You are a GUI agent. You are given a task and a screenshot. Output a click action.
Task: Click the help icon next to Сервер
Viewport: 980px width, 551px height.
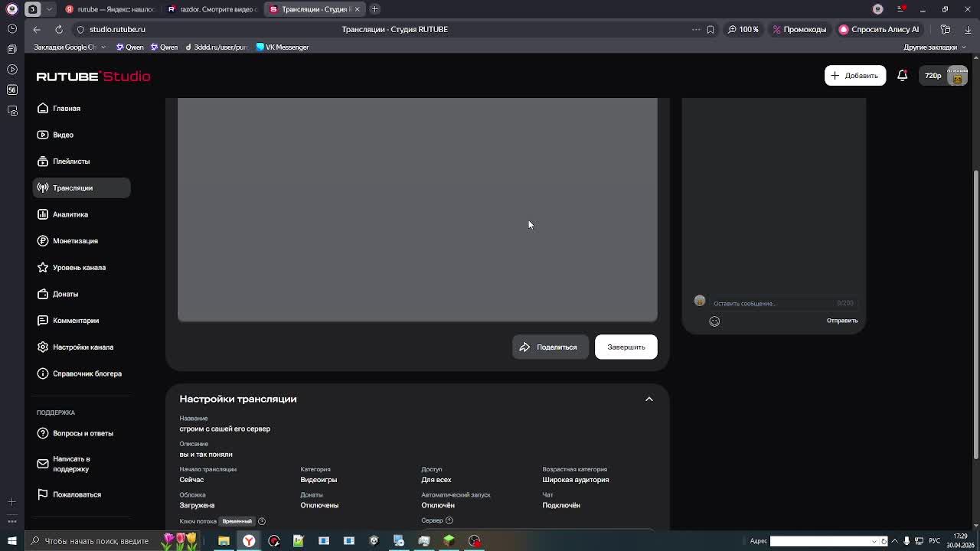point(449,520)
